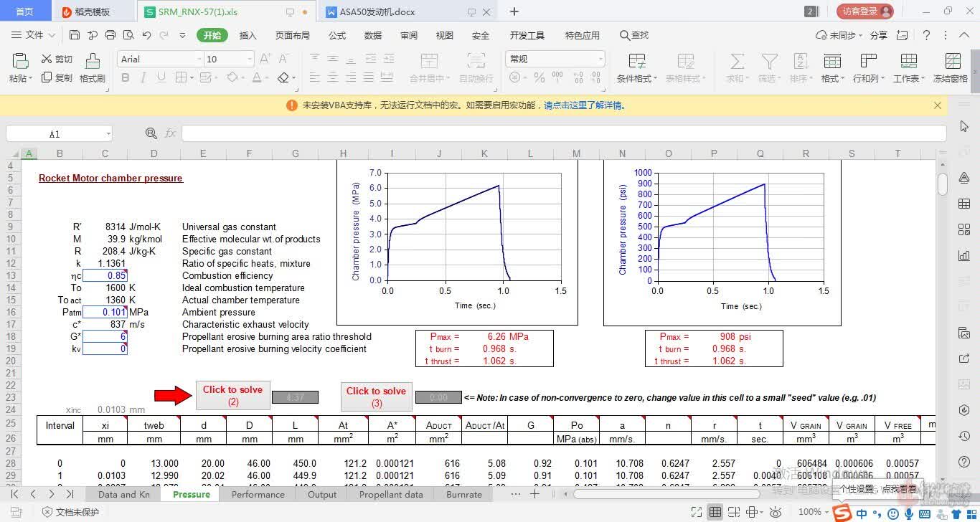This screenshot has width=980, height=522.
Task: Toggle Bold formatting
Action: [126, 78]
